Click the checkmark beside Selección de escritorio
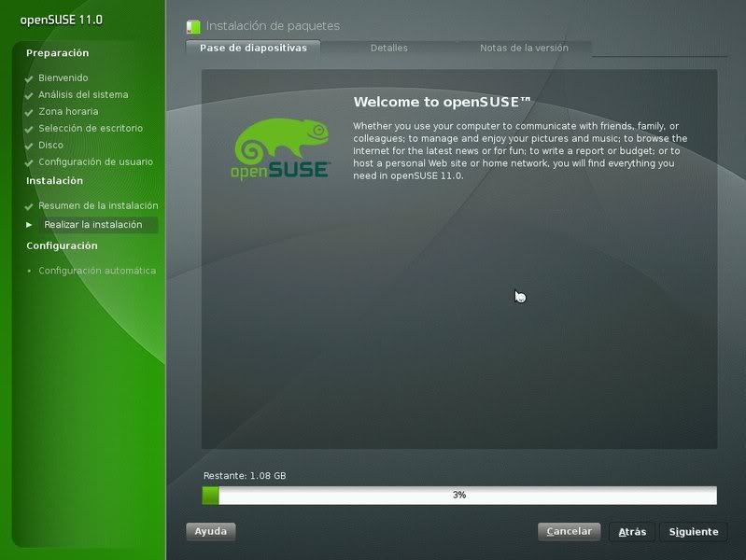 click(x=29, y=129)
